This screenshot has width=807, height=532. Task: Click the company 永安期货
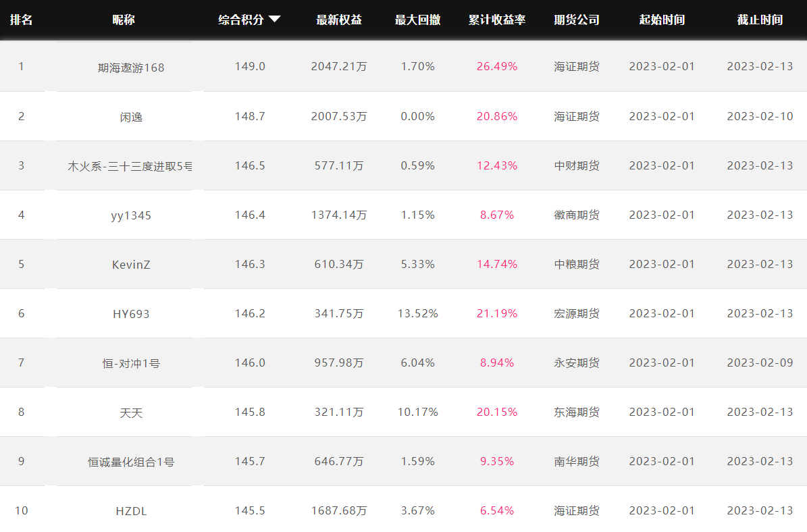click(577, 363)
